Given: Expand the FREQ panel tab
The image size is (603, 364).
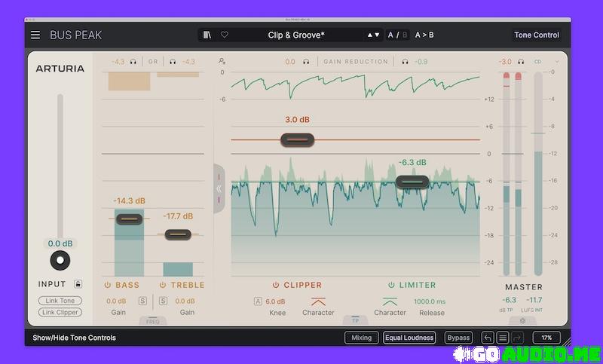Looking at the screenshot, I should (x=153, y=321).
